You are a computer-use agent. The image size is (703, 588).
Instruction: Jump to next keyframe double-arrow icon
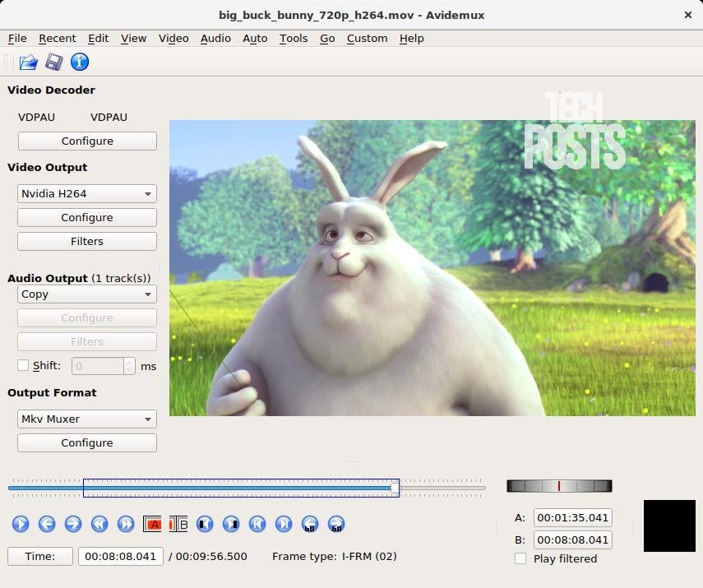click(126, 524)
